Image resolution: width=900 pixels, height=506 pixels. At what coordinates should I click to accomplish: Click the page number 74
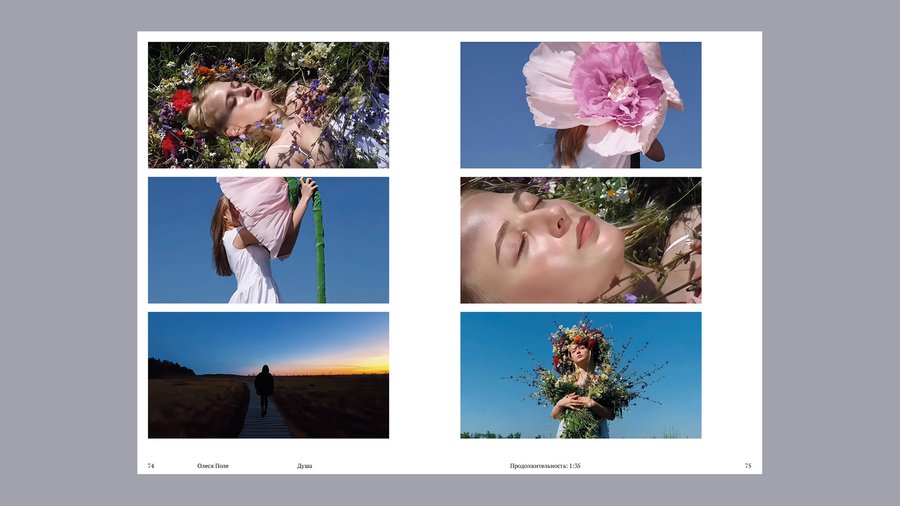[151, 466]
